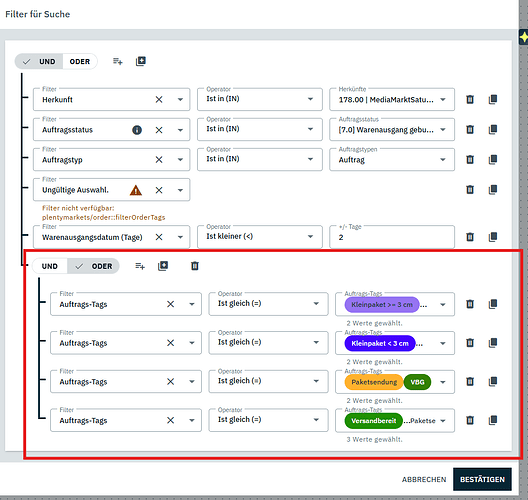Click the purple Kleinpaket >= 3 cm tag
This screenshot has width=528, height=500.
pyautogui.click(x=382, y=305)
